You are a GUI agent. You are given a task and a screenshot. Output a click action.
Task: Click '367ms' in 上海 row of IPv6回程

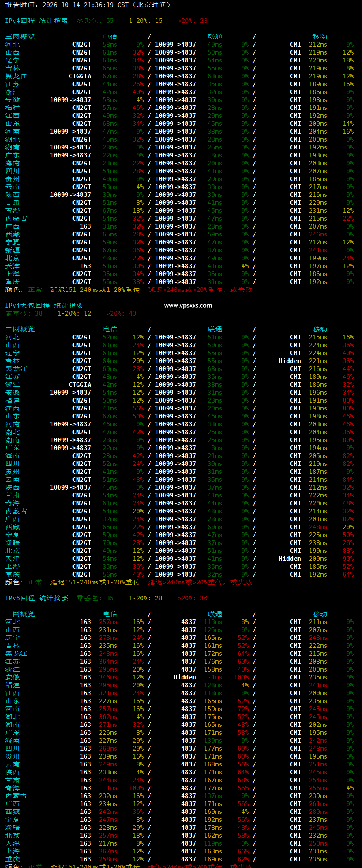[x=108, y=851]
